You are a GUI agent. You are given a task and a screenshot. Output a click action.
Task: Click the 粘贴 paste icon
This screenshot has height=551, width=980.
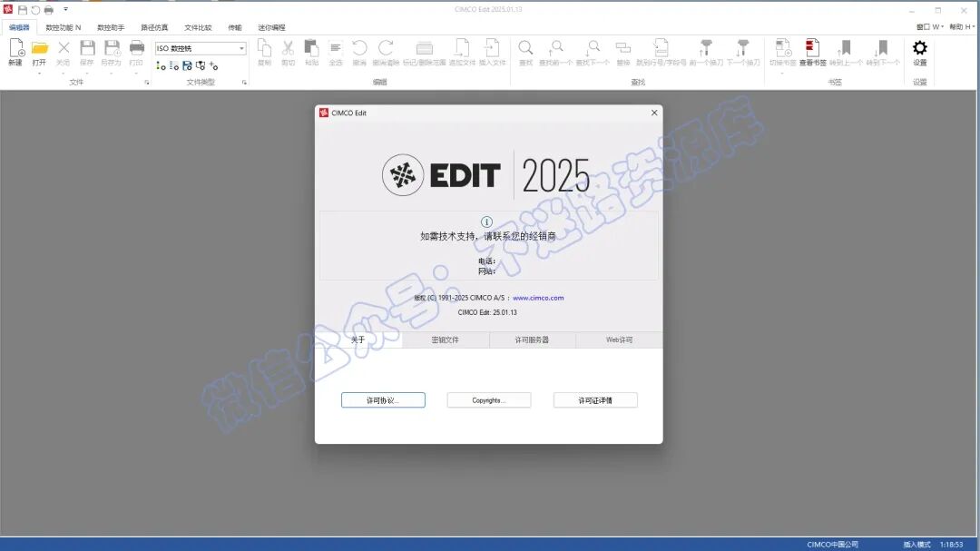pyautogui.click(x=311, y=48)
